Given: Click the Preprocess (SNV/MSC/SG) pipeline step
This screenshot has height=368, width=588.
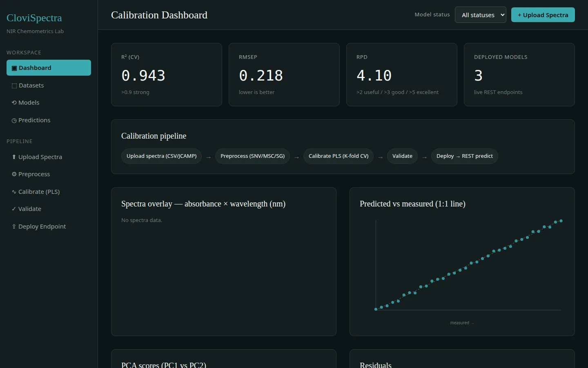Looking at the screenshot, I should pos(252,156).
